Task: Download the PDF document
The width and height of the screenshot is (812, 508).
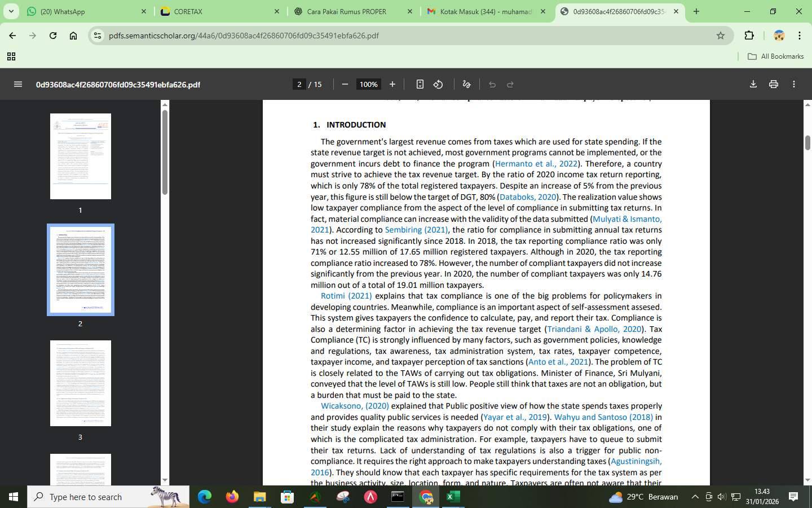Action: (x=753, y=84)
